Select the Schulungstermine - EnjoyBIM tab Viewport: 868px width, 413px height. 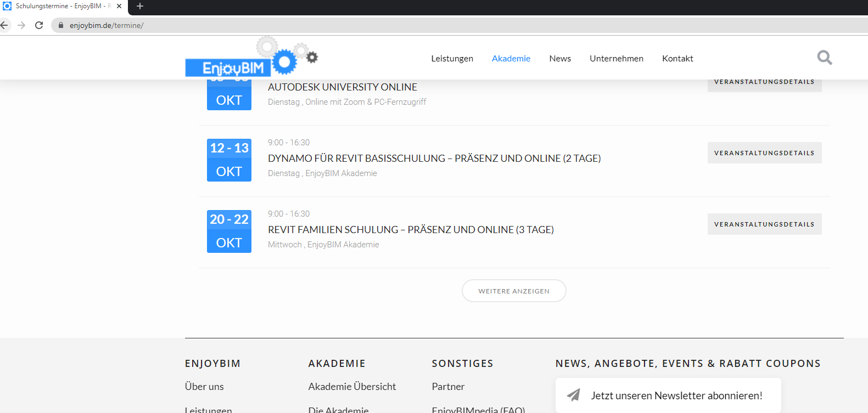(x=64, y=6)
